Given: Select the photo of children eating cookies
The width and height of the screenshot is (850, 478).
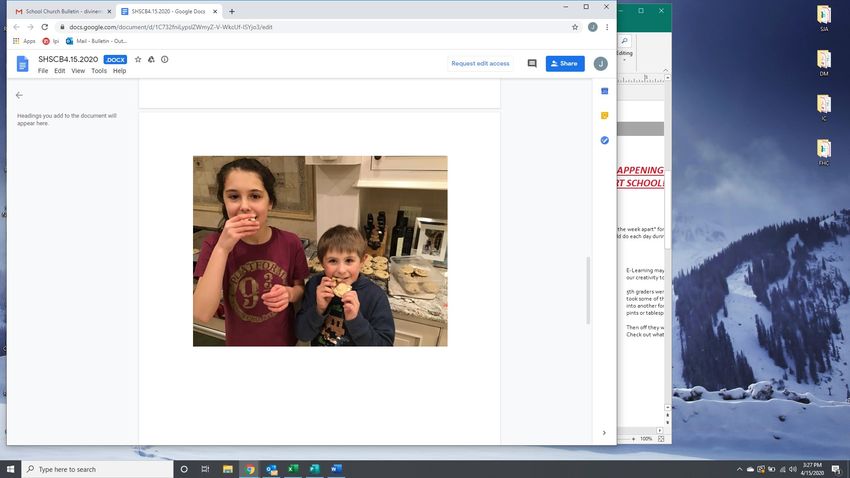Looking at the screenshot, I should coord(320,251).
